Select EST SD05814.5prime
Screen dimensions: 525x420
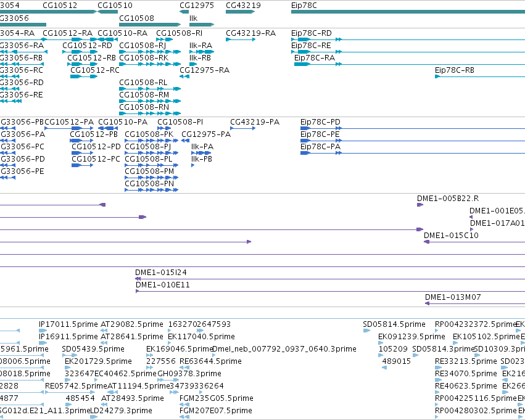point(394,324)
